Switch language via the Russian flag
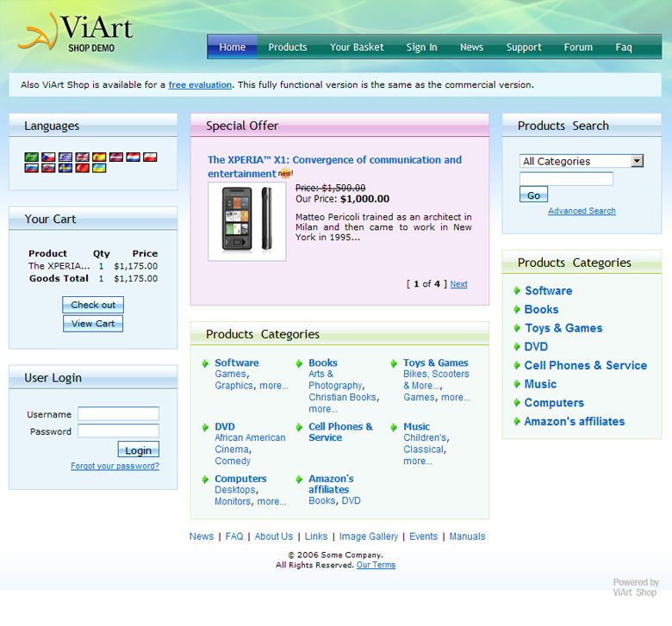Image resolution: width=672 pixels, height=626 pixels. point(31,168)
